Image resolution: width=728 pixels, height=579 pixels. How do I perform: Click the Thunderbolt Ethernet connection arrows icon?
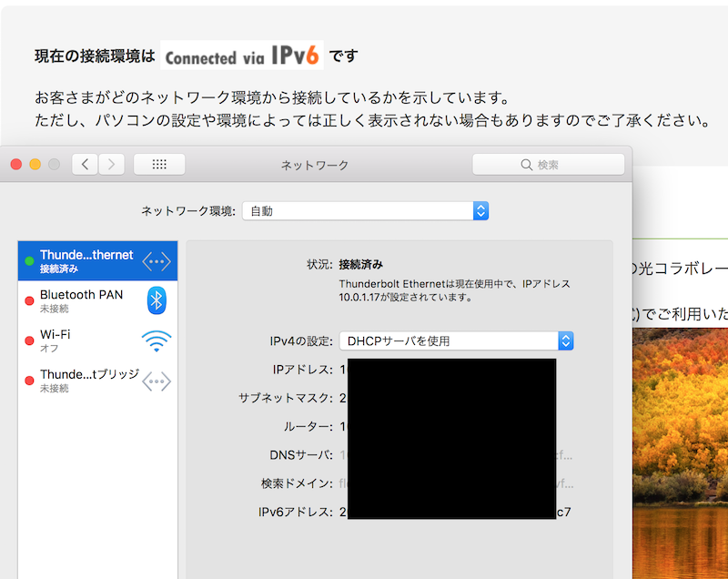point(157,261)
